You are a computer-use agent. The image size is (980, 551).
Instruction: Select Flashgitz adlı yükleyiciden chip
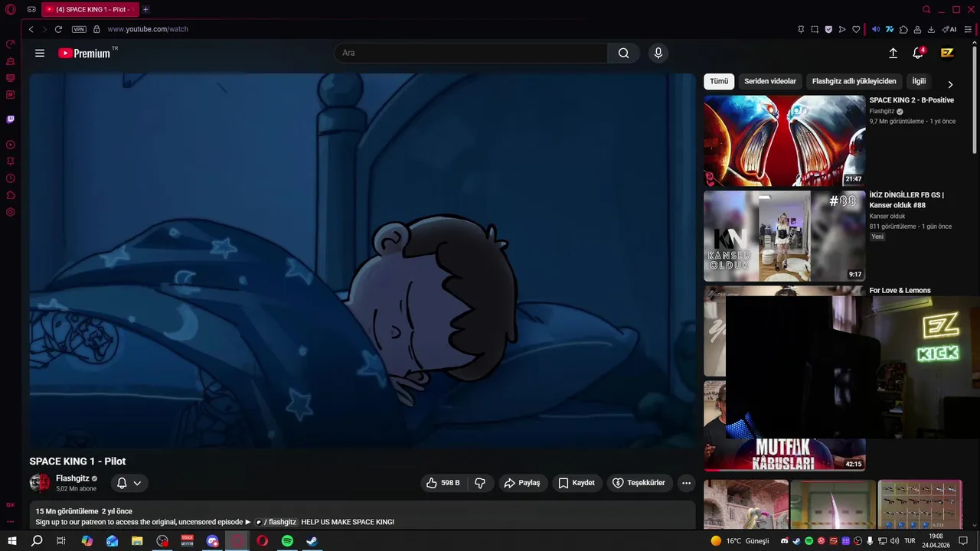coord(854,81)
